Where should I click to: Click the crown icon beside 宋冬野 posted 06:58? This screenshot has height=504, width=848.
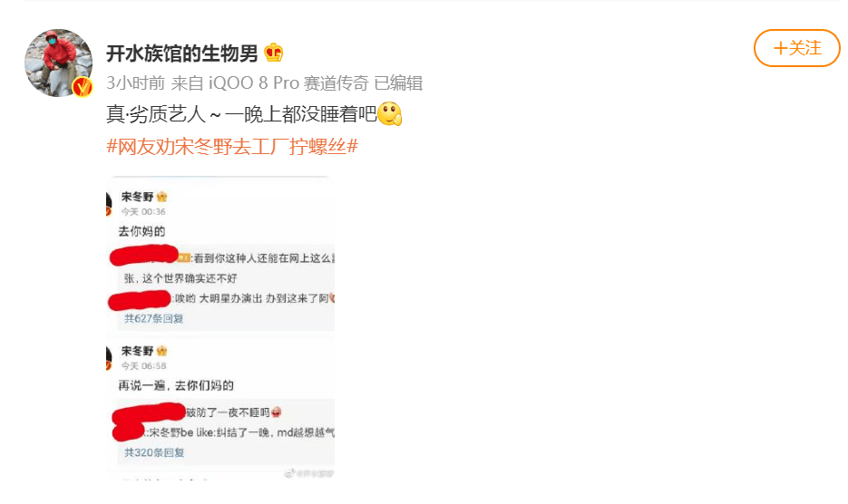click(161, 351)
